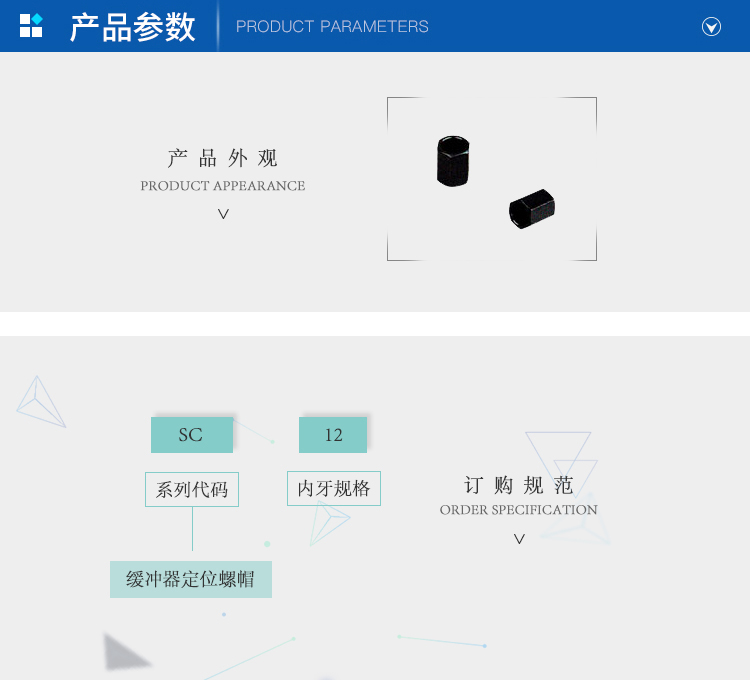
Task: Expand the chevron below PRODUCT APPEARANCE
Action: (223, 214)
